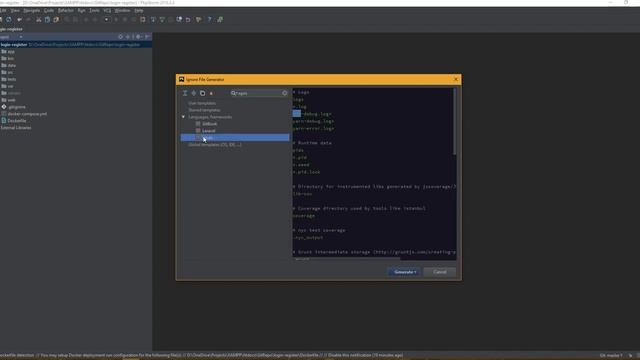
Task: Click the Git: master branch indicator
Action: tap(611, 356)
